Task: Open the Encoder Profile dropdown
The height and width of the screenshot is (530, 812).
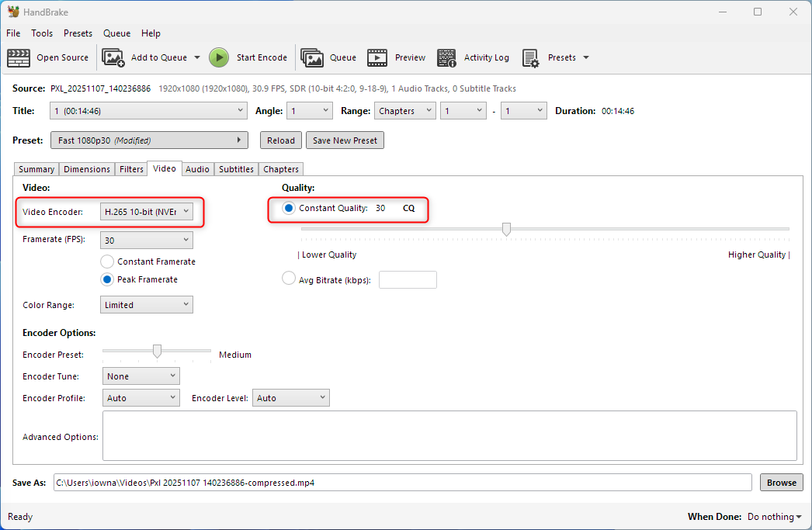Action: [141, 398]
